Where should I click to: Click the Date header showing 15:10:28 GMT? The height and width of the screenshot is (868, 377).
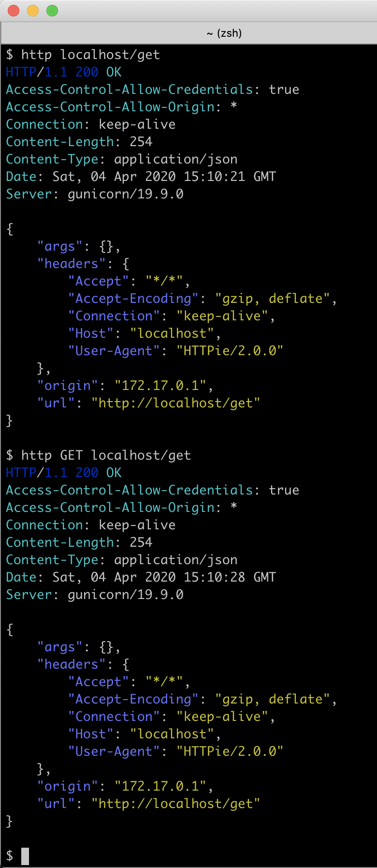(141, 577)
